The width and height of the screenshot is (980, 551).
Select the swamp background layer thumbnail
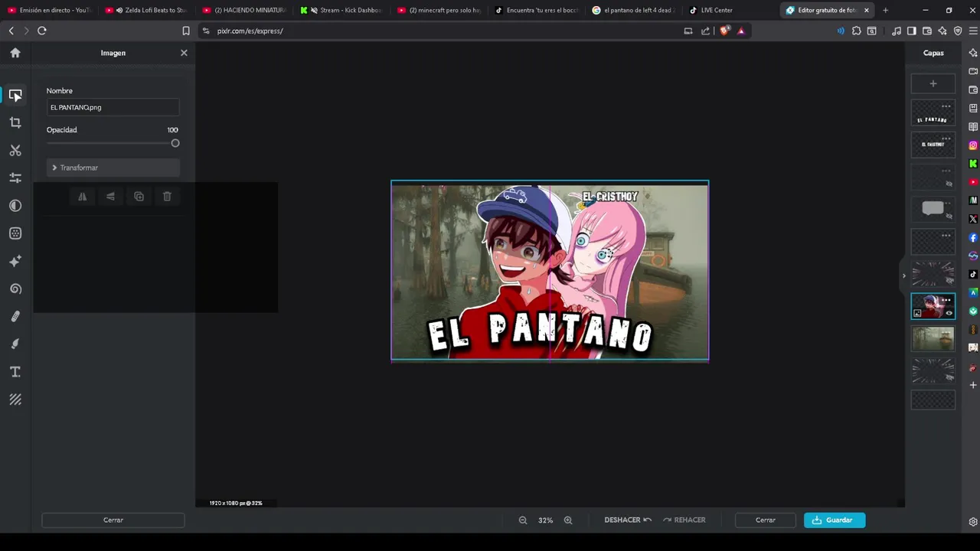point(933,338)
